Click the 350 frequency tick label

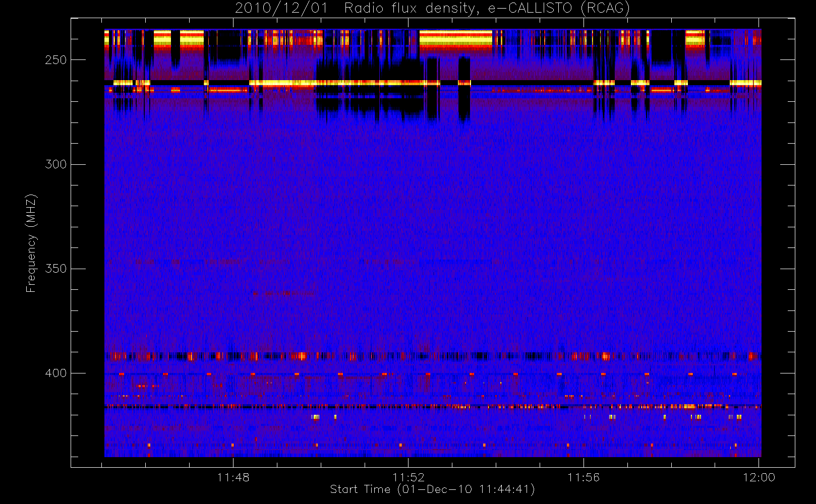click(x=56, y=269)
